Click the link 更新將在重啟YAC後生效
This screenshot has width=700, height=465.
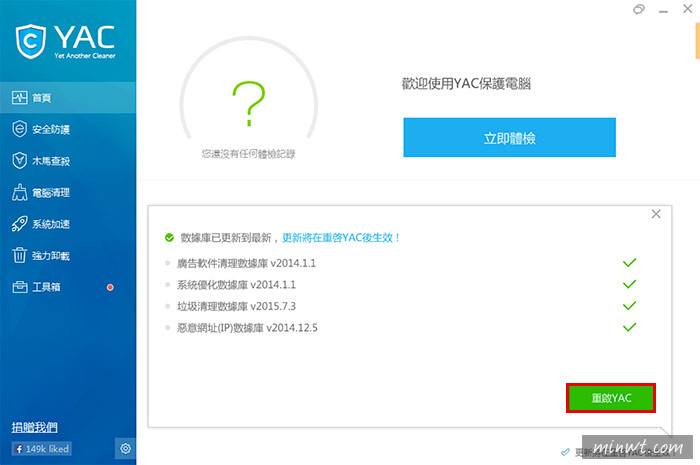(341, 238)
